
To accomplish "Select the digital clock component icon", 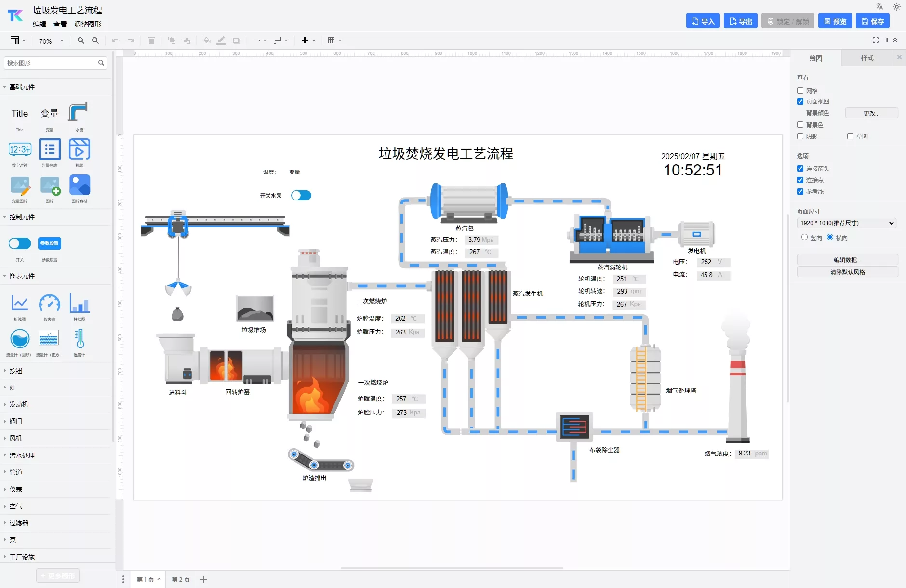I will [x=20, y=150].
